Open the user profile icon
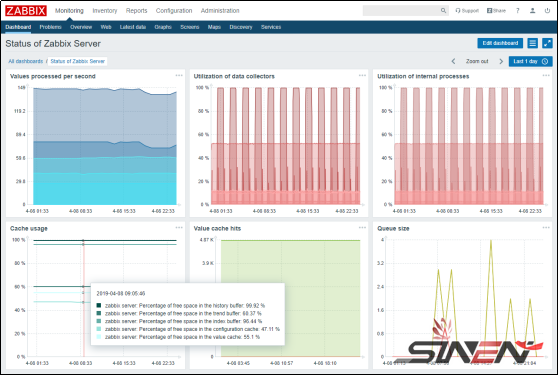 (x=532, y=11)
